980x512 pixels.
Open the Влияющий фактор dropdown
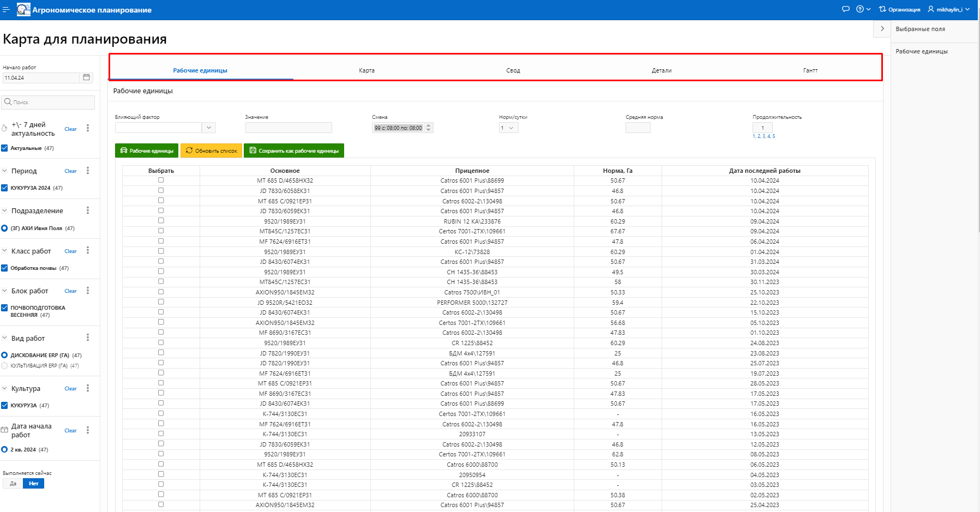(x=209, y=128)
